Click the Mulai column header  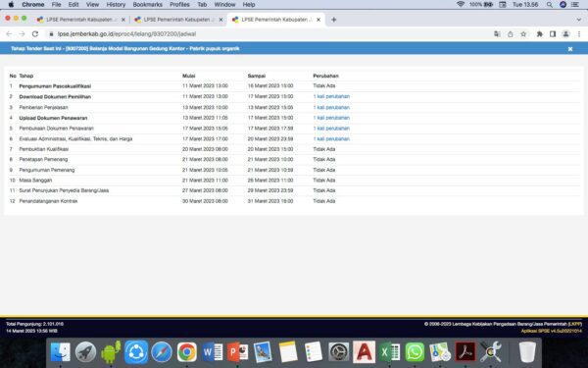pyautogui.click(x=188, y=76)
